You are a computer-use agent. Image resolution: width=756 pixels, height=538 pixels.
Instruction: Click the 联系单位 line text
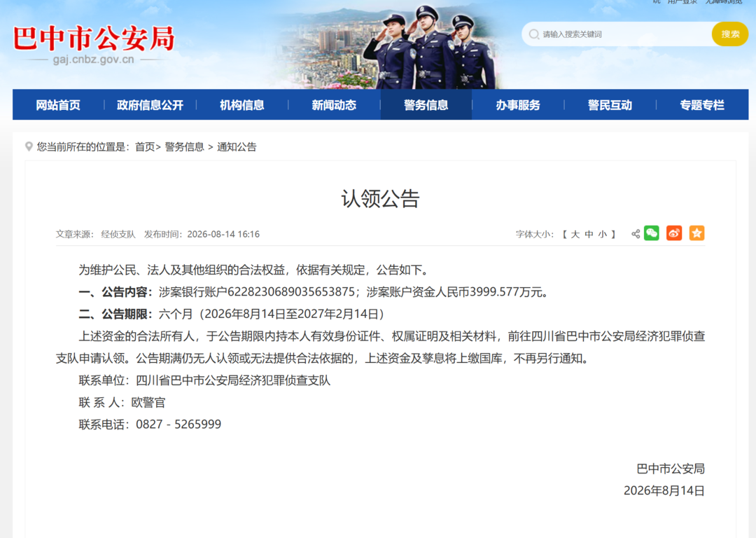(x=204, y=380)
